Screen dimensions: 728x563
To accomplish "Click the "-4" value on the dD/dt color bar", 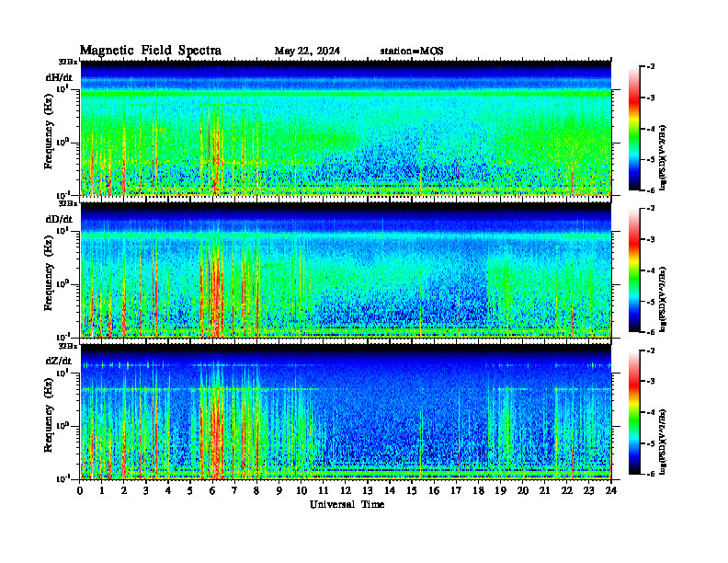I will (x=651, y=270).
